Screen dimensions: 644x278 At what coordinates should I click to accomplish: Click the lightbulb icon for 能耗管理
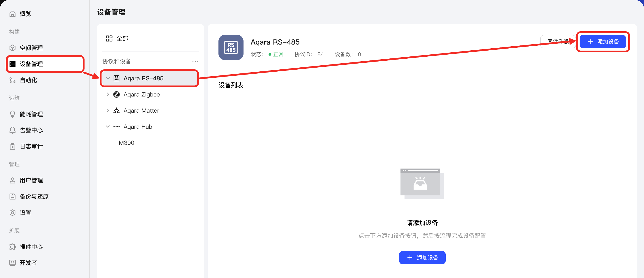(x=13, y=114)
